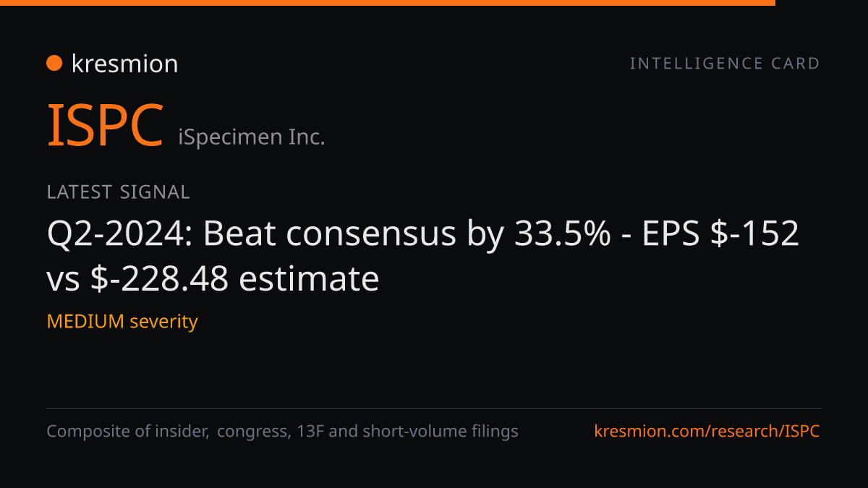Click the horizontal divider above footer

pos(434,408)
